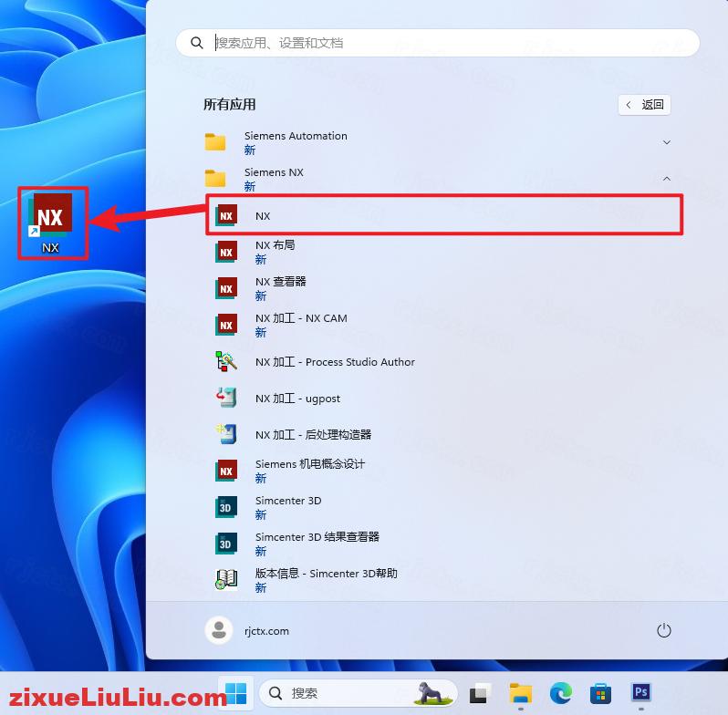Open the Simcenter 3D app icon
The width and height of the screenshot is (728, 715).
click(x=226, y=507)
